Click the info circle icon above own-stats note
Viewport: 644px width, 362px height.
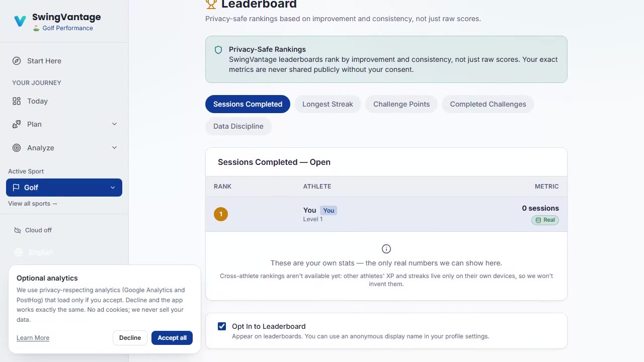click(x=386, y=249)
